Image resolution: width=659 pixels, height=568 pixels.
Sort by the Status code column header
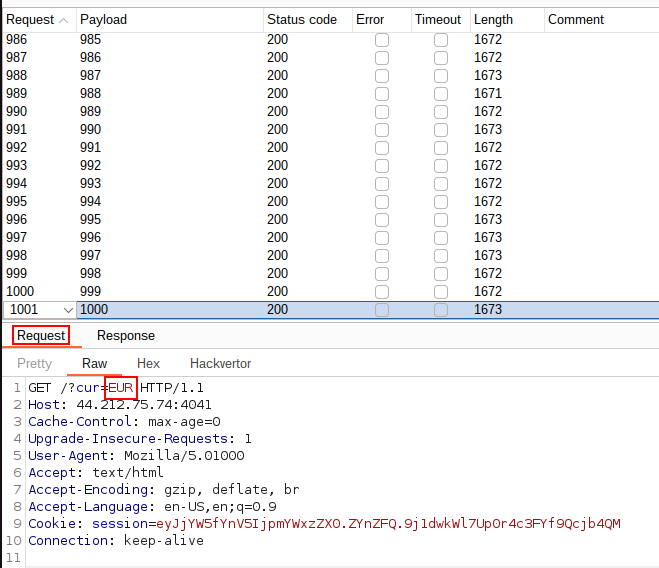pos(308,20)
